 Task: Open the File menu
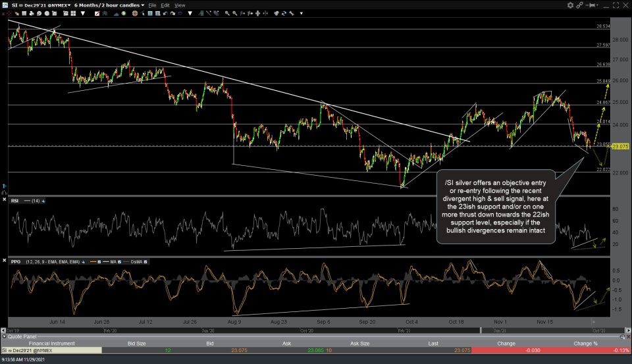[153, 5]
